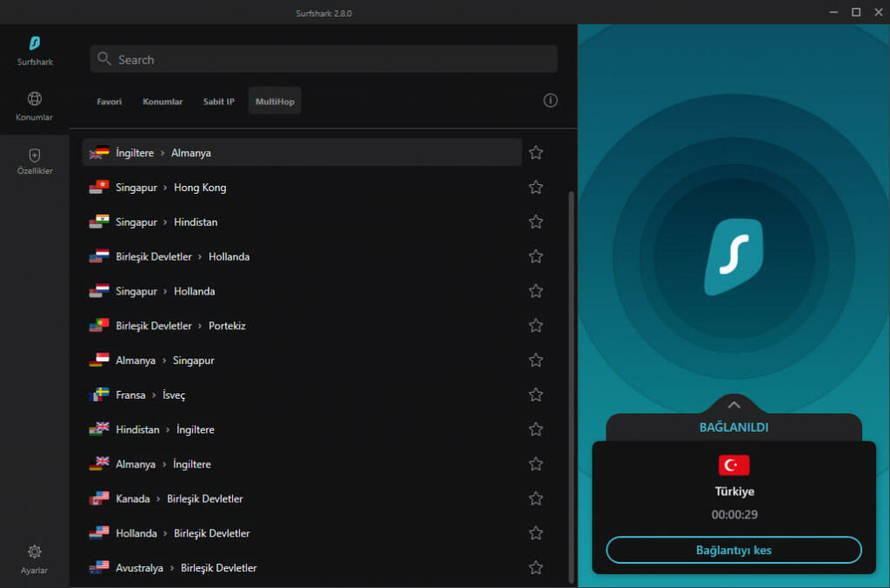Select Birleşik Devletler › Portekiz route
890x588 pixels.
coord(302,326)
